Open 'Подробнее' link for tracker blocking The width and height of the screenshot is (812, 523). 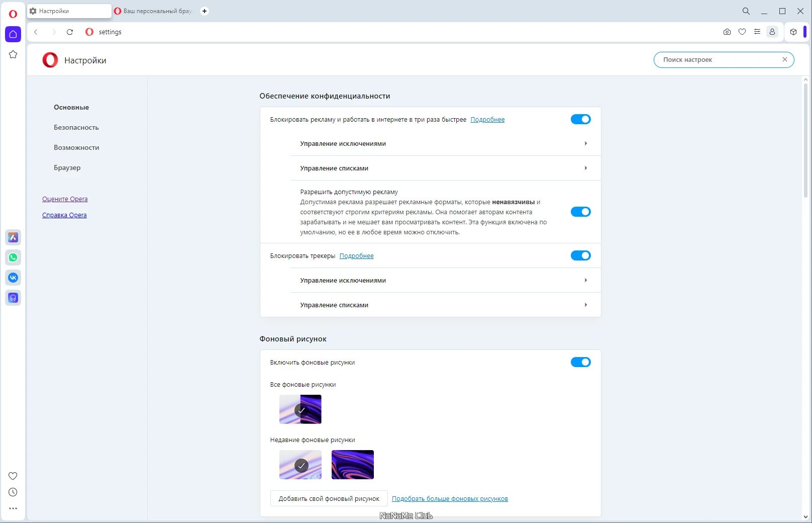coord(357,255)
